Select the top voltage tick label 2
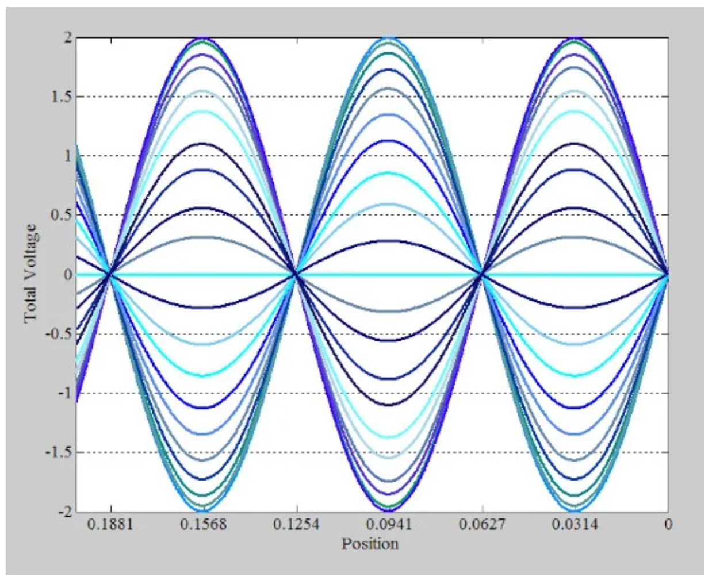 [68, 37]
